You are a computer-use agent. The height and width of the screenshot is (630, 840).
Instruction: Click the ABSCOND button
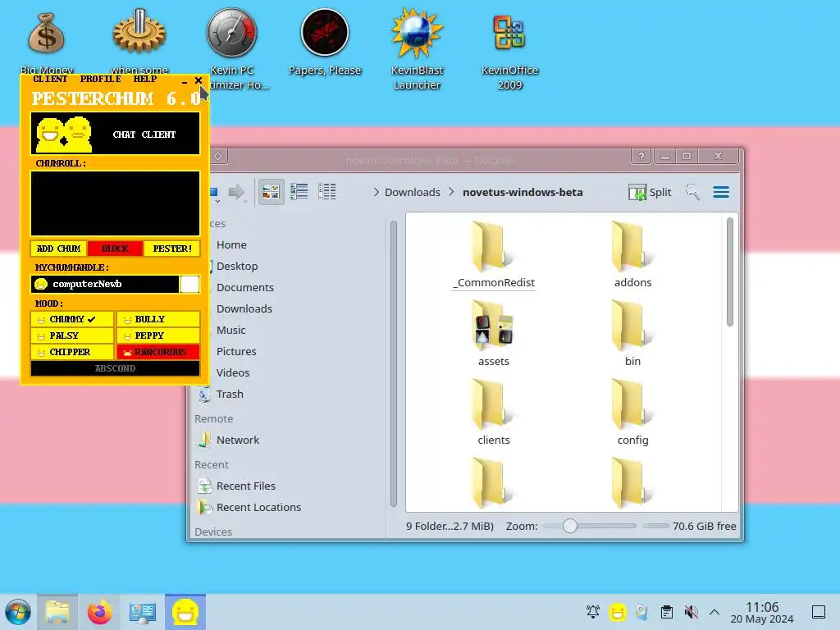click(115, 368)
